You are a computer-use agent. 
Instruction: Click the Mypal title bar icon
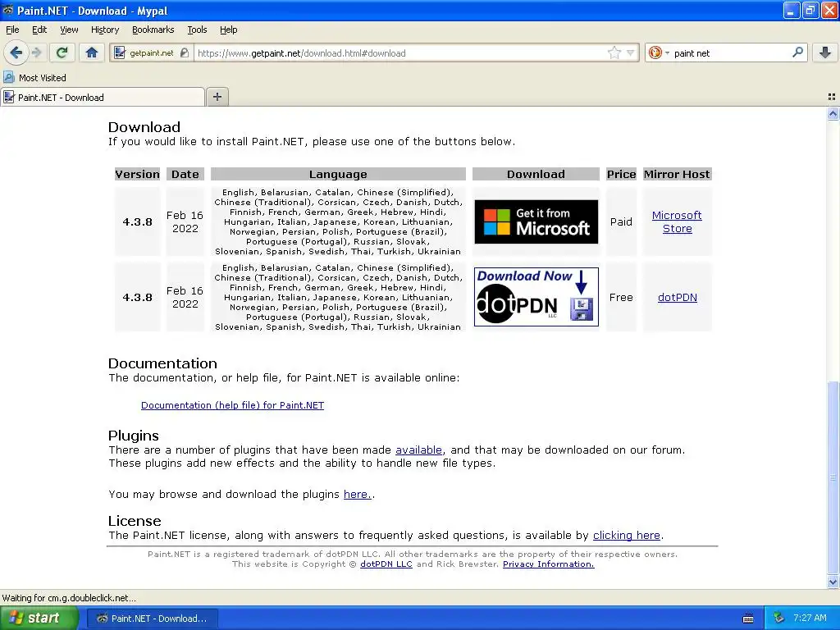coord(8,10)
